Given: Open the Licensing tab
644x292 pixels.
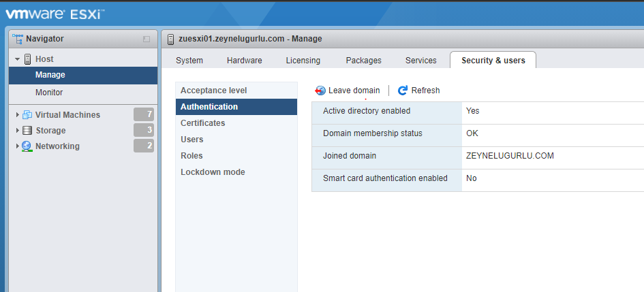Looking at the screenshot, I should [x=303, y=61].
